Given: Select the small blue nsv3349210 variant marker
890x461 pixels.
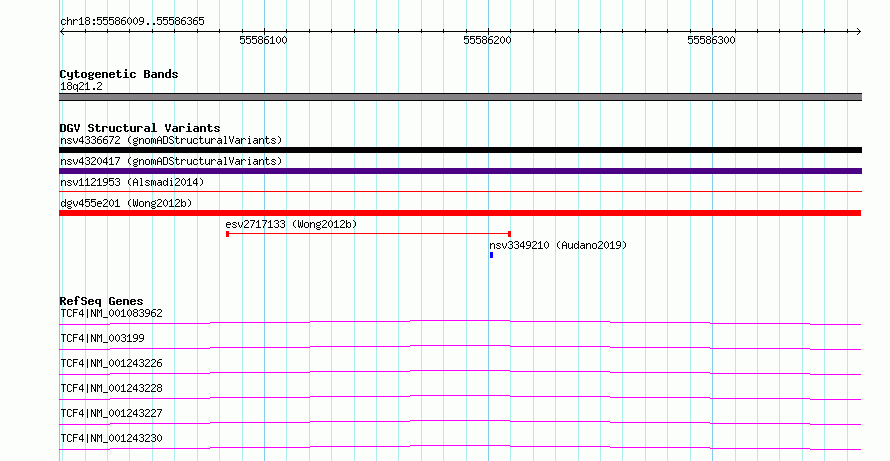Looking at the screenshot, I should pyautogui.click(x=491, y=255).
